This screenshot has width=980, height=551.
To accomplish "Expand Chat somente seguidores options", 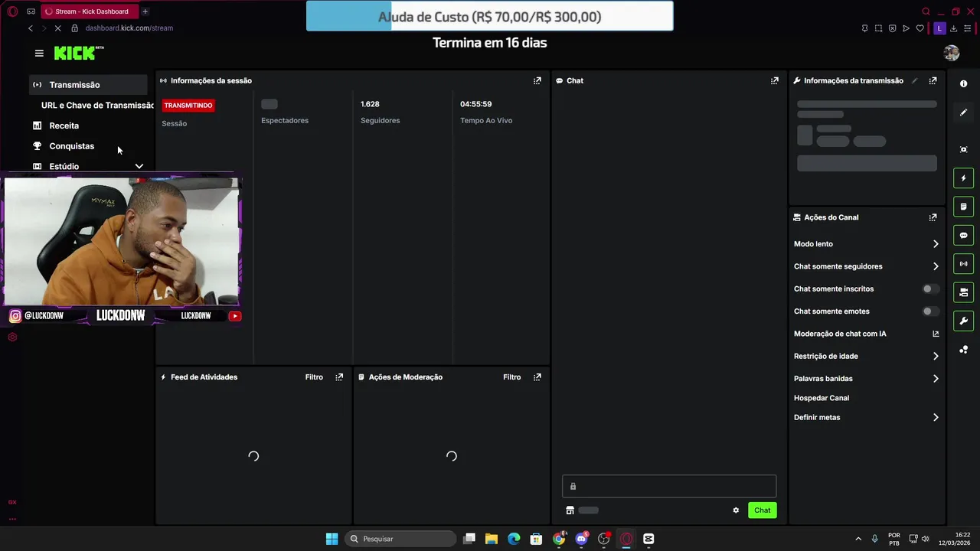I will pos(936,266).
